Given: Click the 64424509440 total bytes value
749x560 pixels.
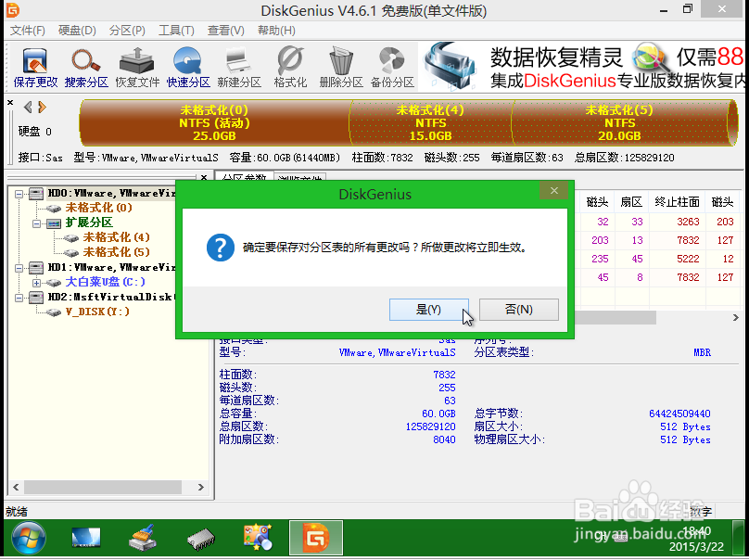Looking at the screenshot, I should click(x=679, y=414).
